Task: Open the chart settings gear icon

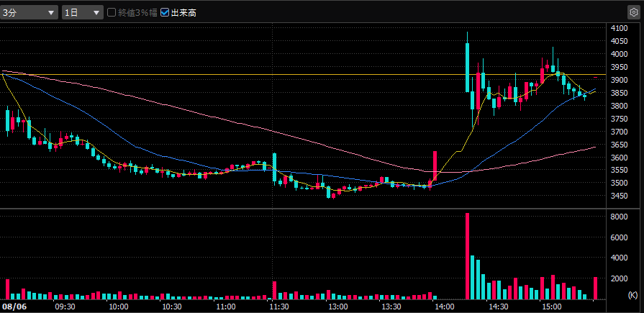Action: point(633,12)
